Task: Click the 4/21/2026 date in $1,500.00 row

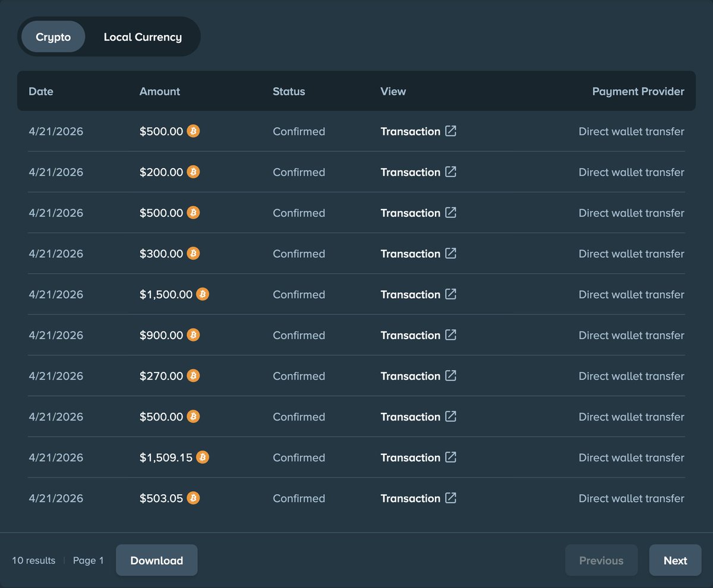Action: click(x=56, y=295)
